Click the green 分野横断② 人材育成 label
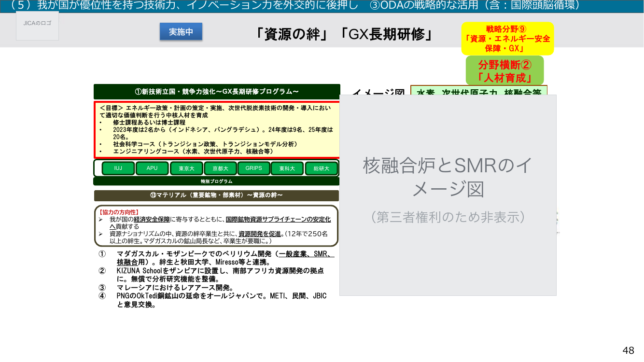 pyautogui.click(x=504, y=71)
